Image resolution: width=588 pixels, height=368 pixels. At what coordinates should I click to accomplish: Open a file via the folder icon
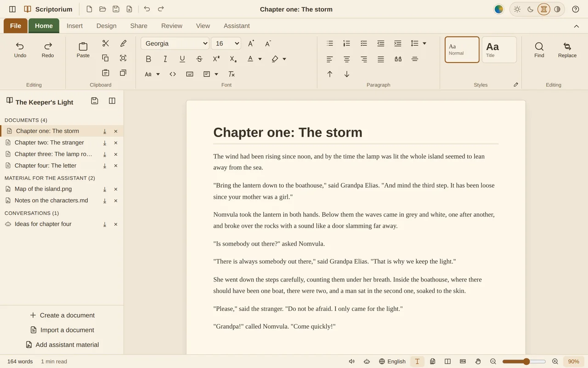(103, 9)
